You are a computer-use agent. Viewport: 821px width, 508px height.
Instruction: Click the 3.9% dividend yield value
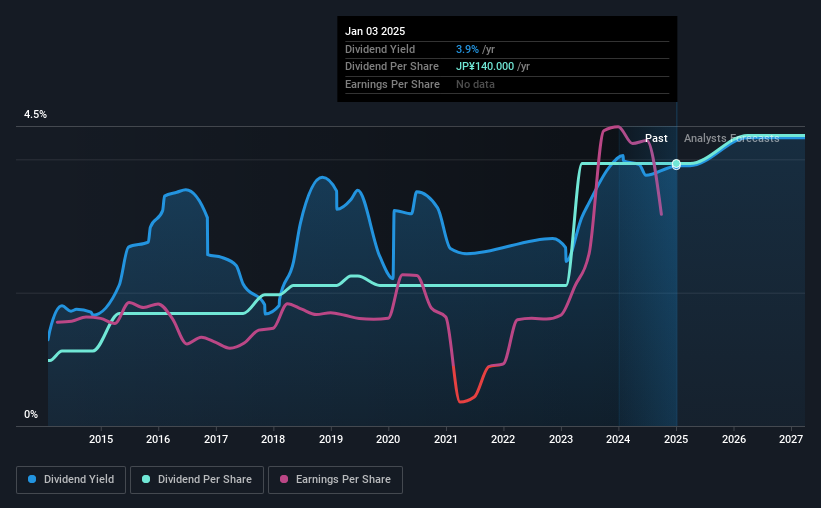tap(467, 49)
